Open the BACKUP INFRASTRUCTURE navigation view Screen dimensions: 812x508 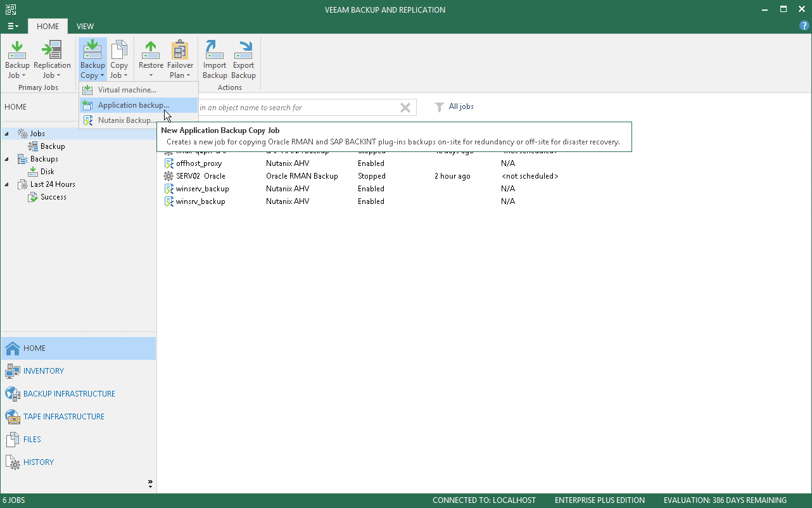[x=78, y=394]
